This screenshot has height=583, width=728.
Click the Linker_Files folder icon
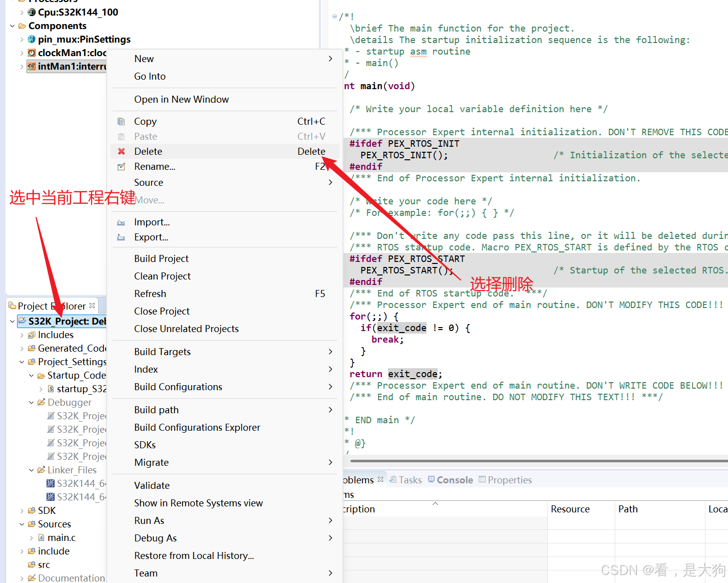point(41,470)
